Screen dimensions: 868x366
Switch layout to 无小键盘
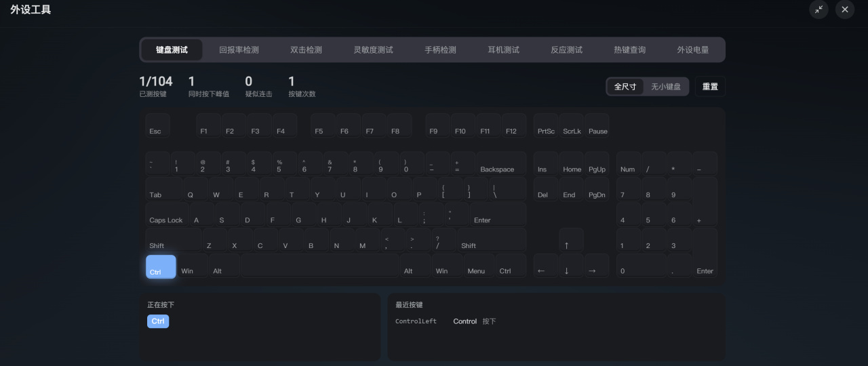tap(666, 87)
